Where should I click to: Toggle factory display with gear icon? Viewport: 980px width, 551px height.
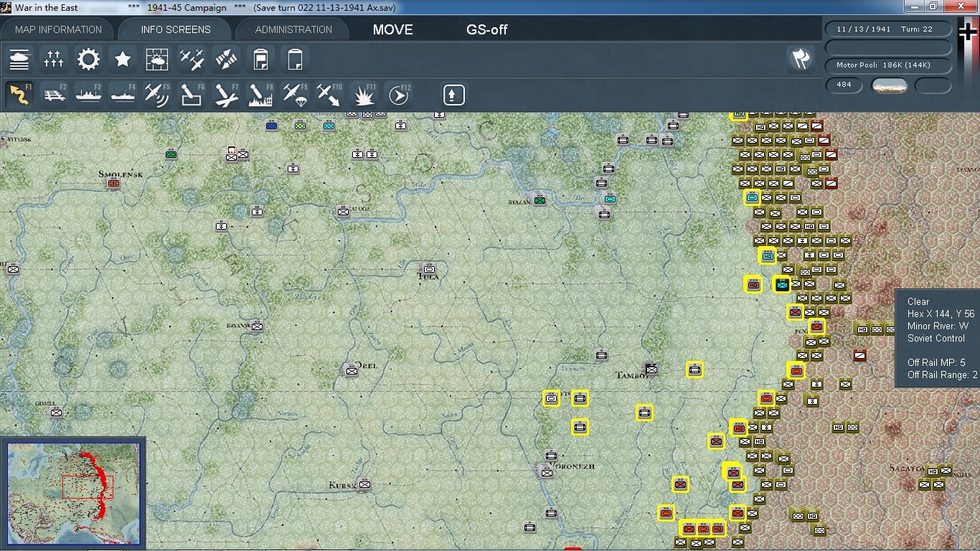pyautogui.click(x=89, y=60)
